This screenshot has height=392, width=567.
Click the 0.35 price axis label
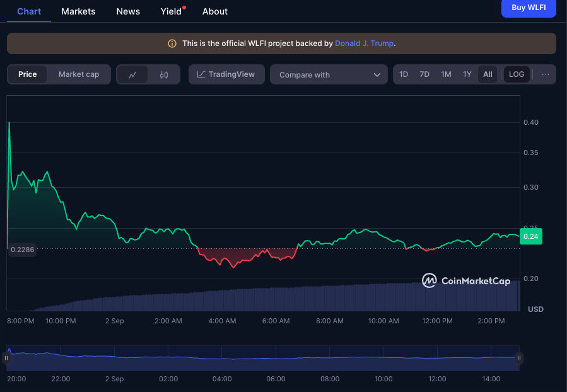(531, 153)
